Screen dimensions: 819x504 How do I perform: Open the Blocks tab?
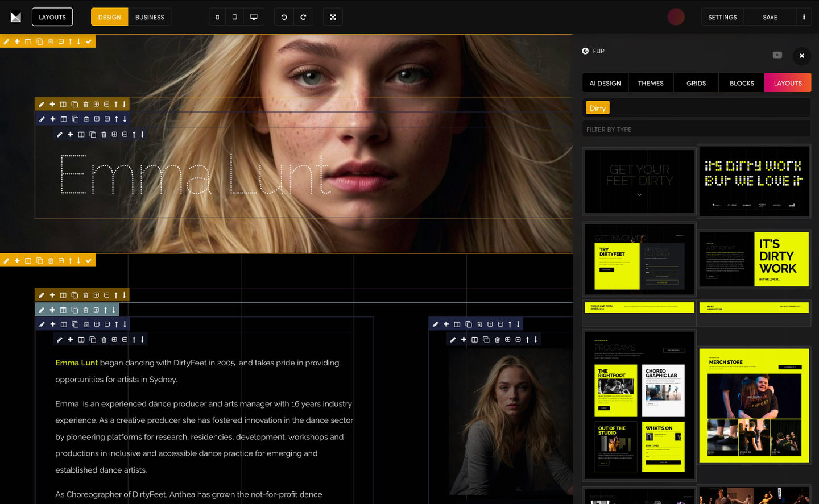point(742,83)
